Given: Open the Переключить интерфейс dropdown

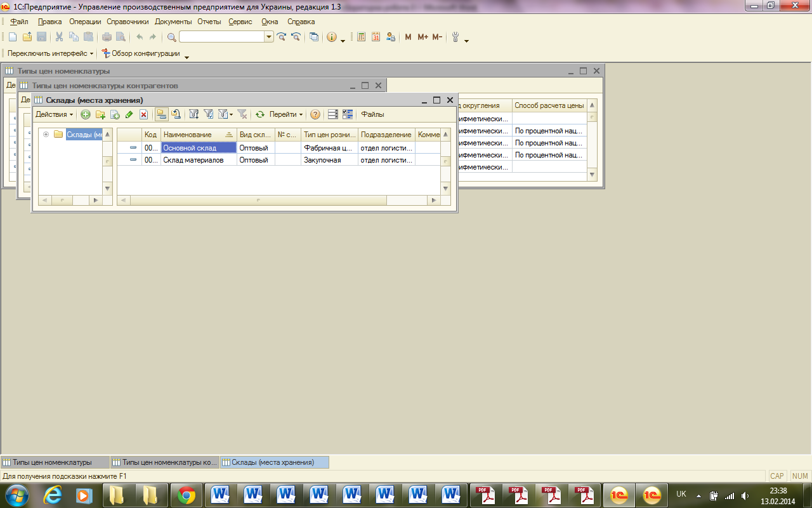Looking at the screenshot, I should [x=51, y=53].
